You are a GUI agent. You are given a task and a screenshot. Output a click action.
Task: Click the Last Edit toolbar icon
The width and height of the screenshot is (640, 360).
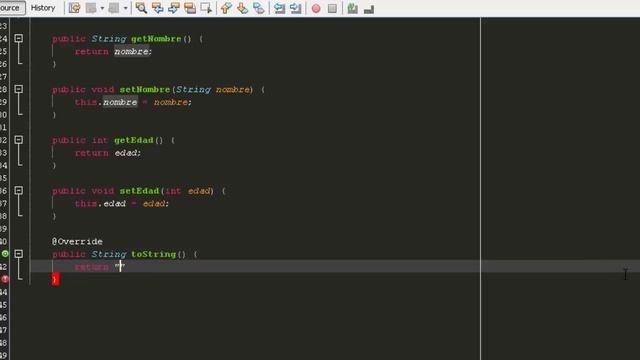(x=74, y=8)
